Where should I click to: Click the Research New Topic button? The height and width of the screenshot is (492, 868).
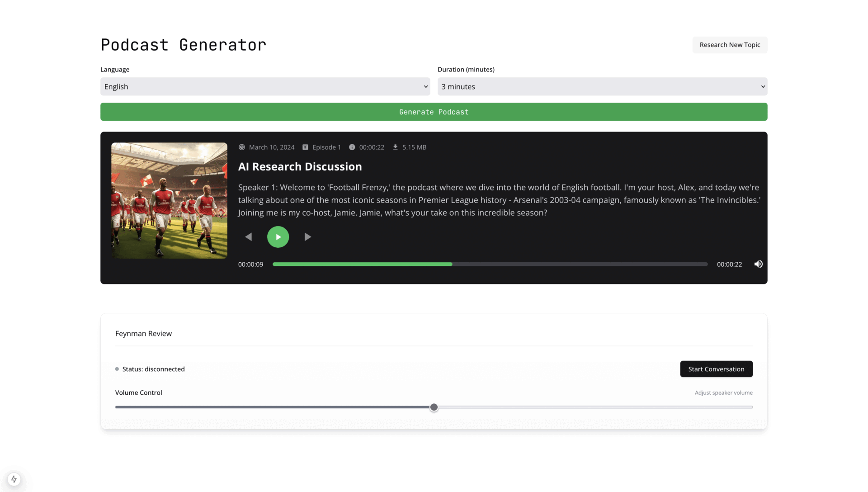pyautogui.click(x=730, y=45)
